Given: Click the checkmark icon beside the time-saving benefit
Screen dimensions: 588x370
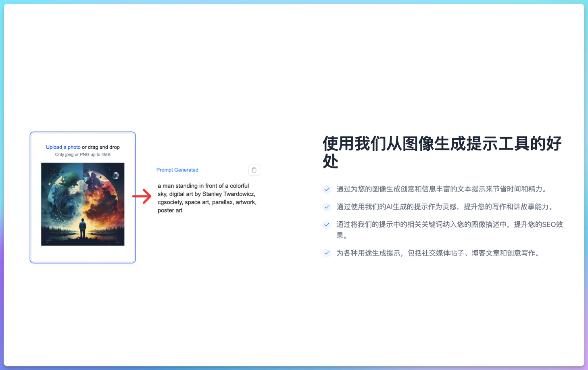Looking at the screenshot, I should pos(326,189).
